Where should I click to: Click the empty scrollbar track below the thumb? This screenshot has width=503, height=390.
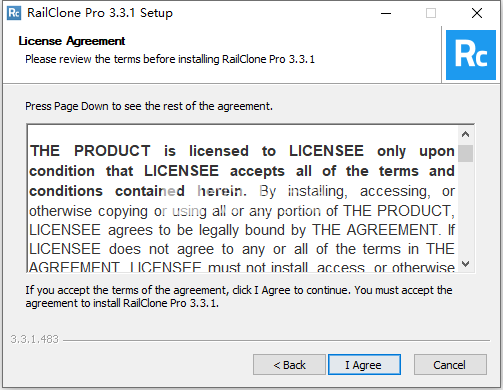(465, 209)
